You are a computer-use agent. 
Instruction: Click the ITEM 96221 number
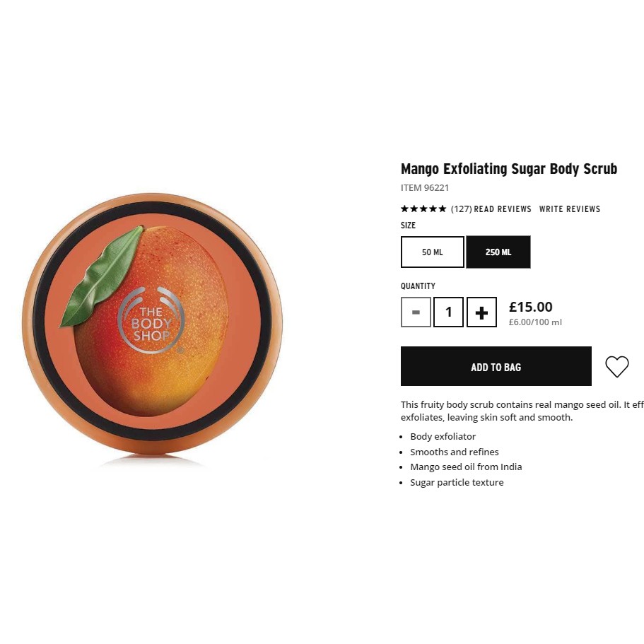coord(425,188)
